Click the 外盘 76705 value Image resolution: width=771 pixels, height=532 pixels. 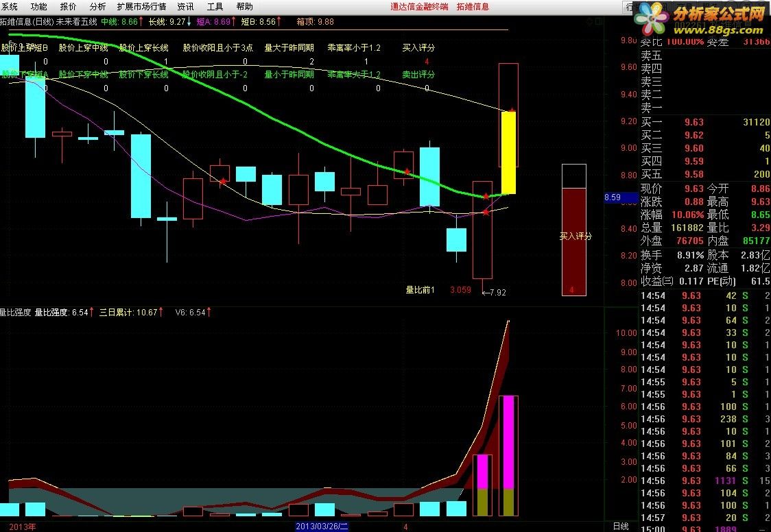click(x=690, y=241)
